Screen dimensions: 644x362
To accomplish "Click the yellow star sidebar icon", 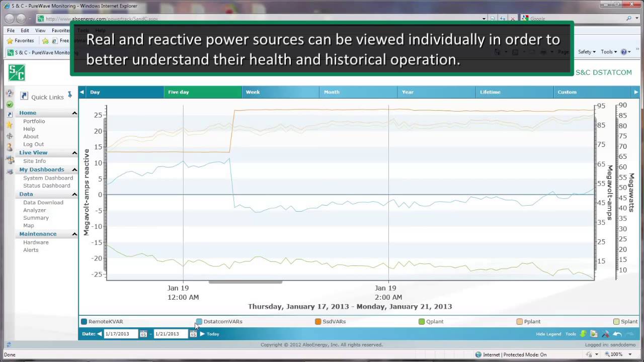I will coord(10,125).
